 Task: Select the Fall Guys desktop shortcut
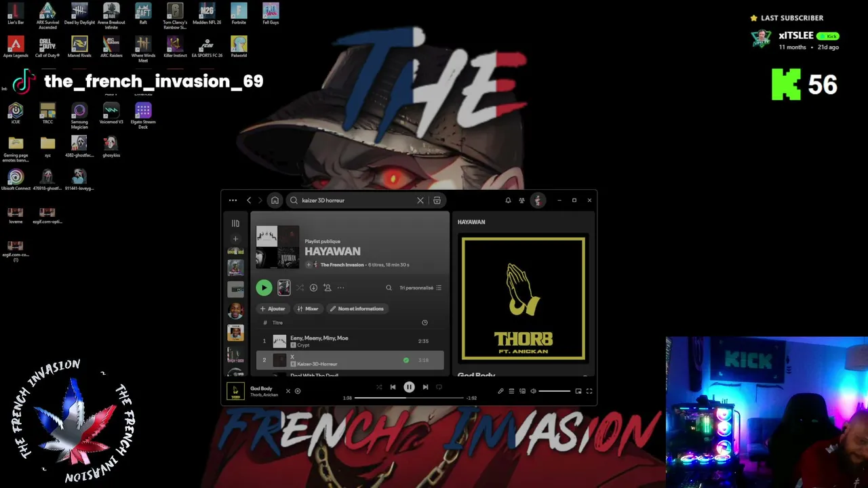point(271,14)
